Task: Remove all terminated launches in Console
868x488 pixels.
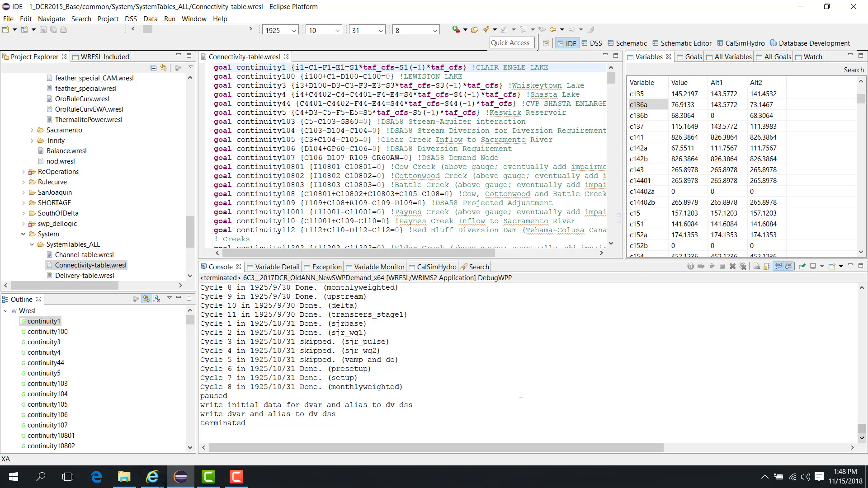Action: coord(743,267)
